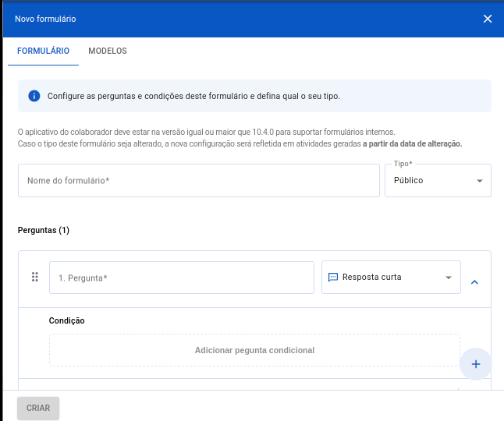Click the Novo formulário title text
Viewport: 504px width, 421px height.
tap(45, 19)
